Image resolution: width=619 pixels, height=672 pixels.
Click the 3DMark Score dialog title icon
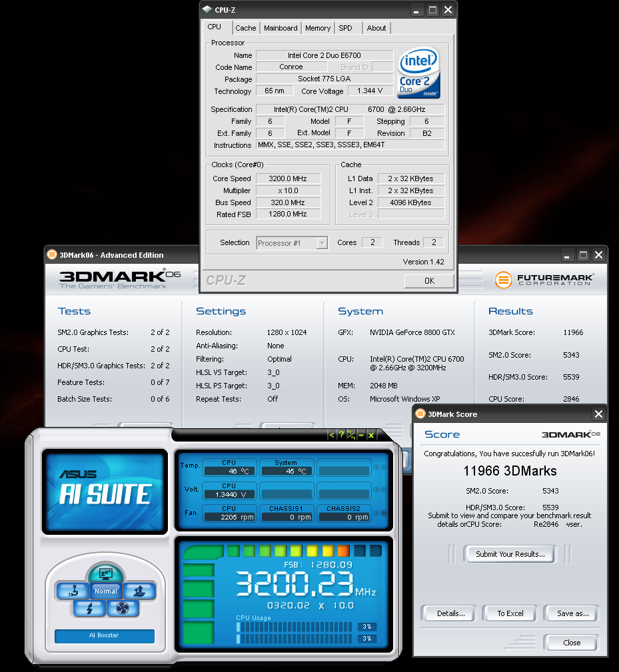(x=420, y=414)
